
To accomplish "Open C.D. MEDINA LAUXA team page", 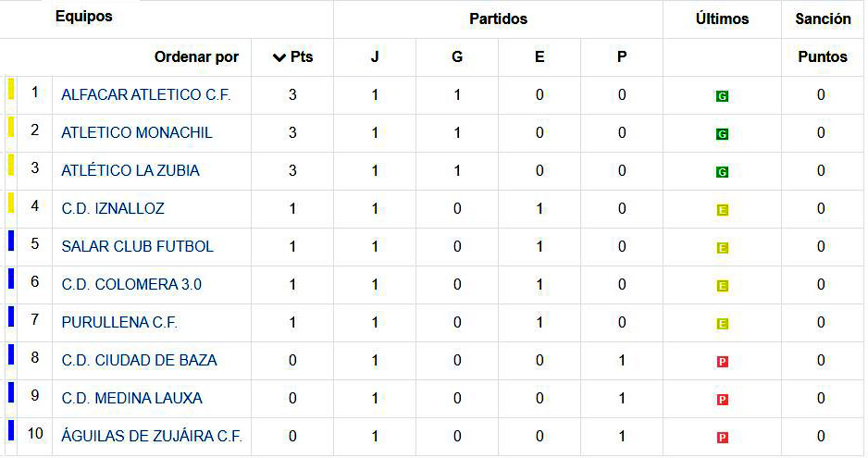I will click(x=131, y=398).
